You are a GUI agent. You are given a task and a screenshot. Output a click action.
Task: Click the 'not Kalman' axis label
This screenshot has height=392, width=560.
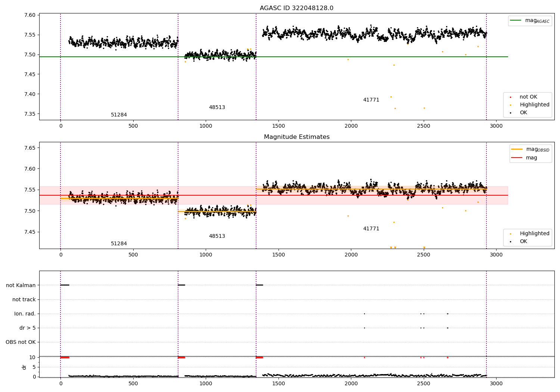click(x=21, y=285)
